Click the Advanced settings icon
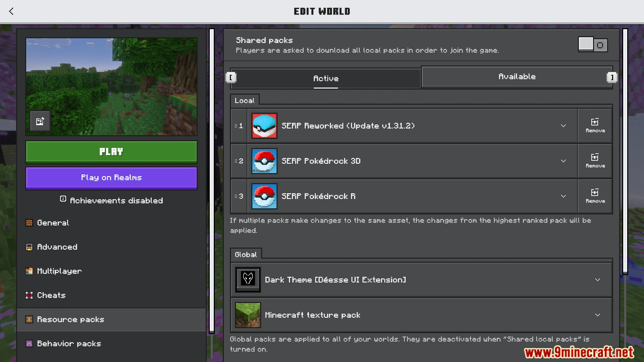644x362 pixels. coord(29,247)
